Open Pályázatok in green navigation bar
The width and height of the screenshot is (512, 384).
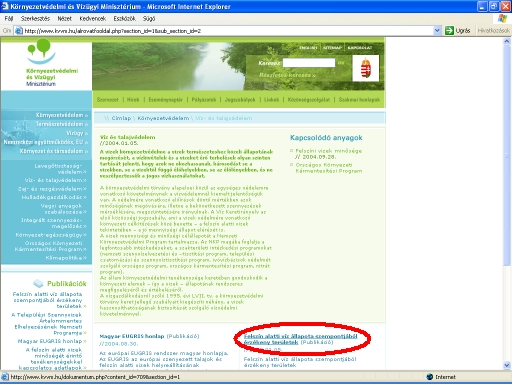tap(204, 100)
